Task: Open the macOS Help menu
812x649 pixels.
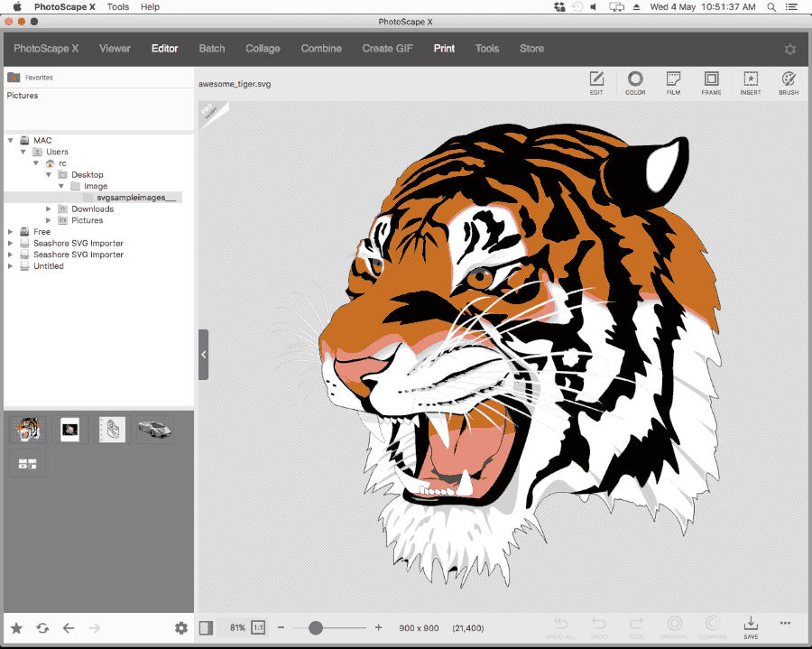Action: tap(150, 6)
